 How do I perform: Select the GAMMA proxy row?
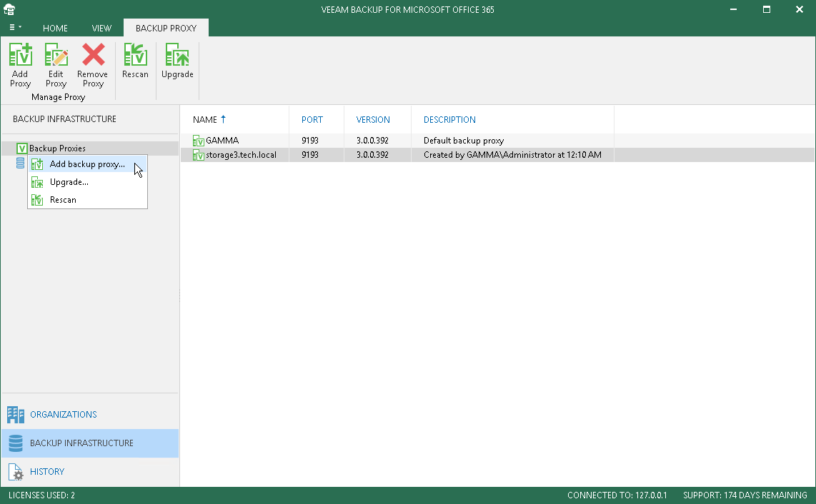tap(497, 141)
